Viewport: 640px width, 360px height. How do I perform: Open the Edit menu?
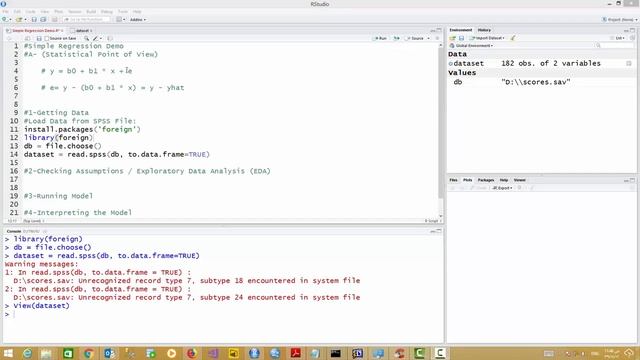coord(17,12)
